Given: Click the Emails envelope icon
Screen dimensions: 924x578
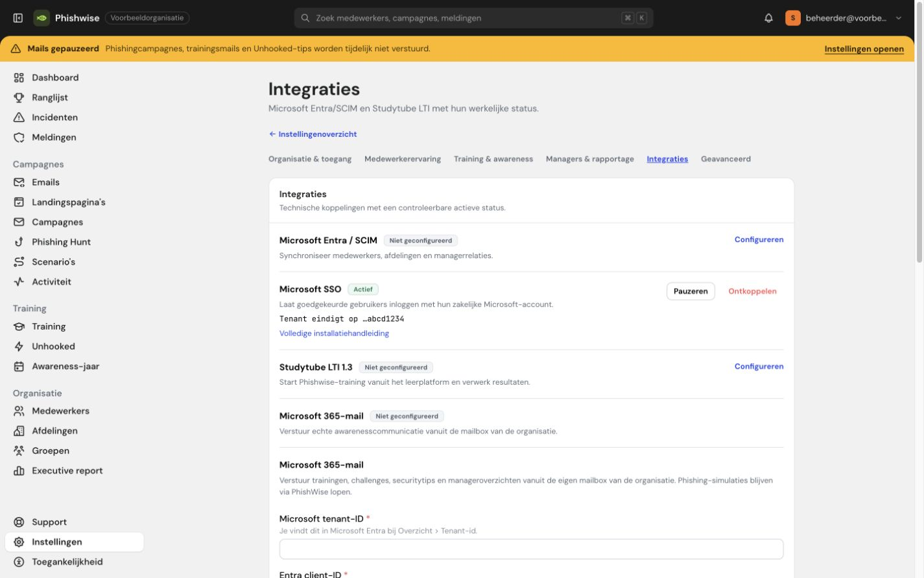Looking at the screenshot, I should point(19,182).
